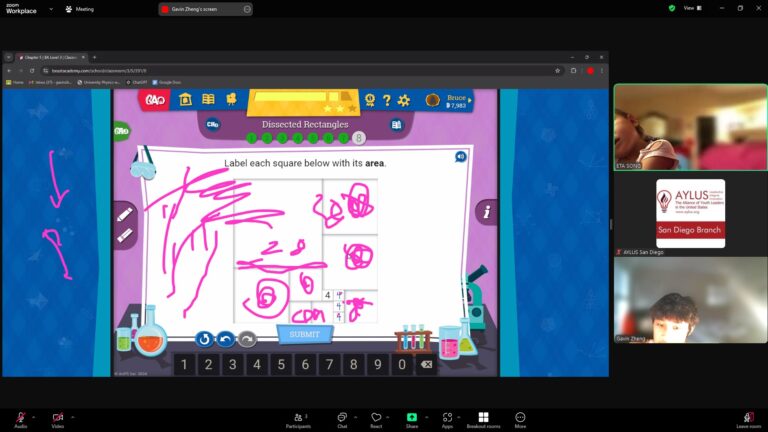Viewport: 768px width, 432px height.
Task: Click the 0 key on number pad
Action: point(402,364)
